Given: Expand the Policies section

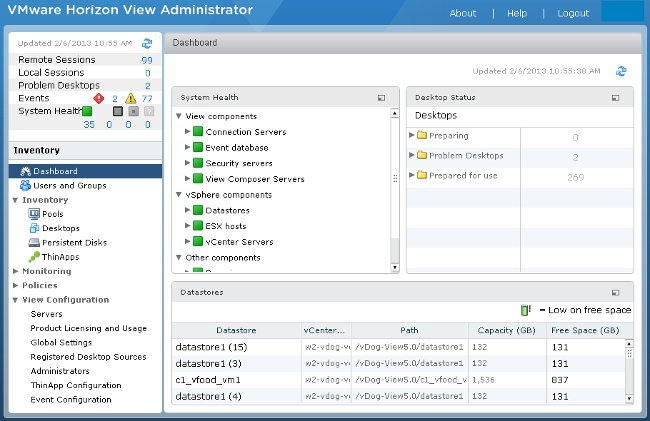Looking at the screenshot, I should click(x=15, y=286).
